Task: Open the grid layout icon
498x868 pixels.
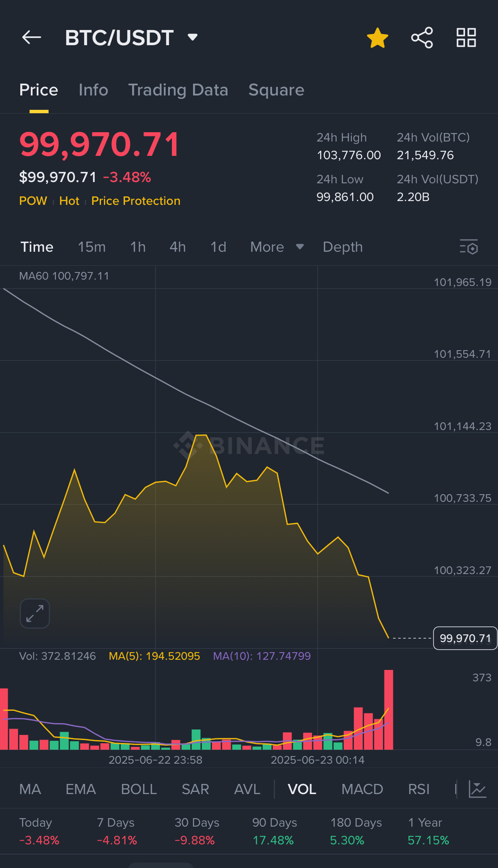Action: click(x=466, y=38)
